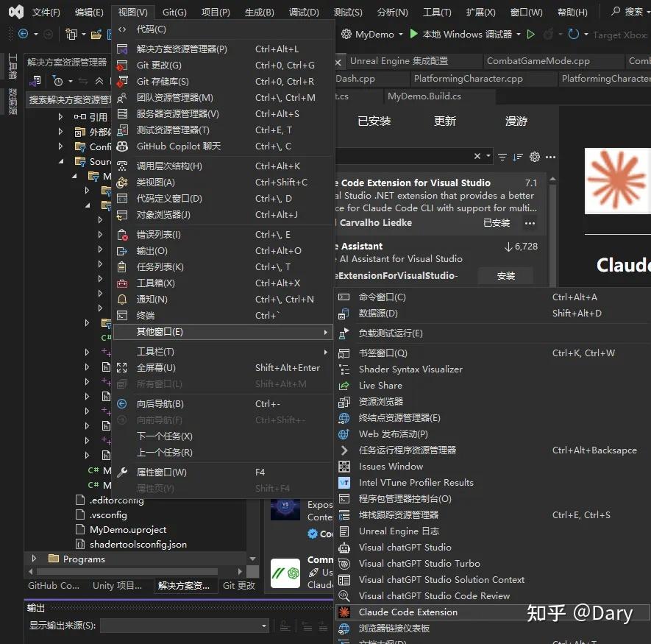Open Full Screen view option
651x644 pixels.
[224, 368]
